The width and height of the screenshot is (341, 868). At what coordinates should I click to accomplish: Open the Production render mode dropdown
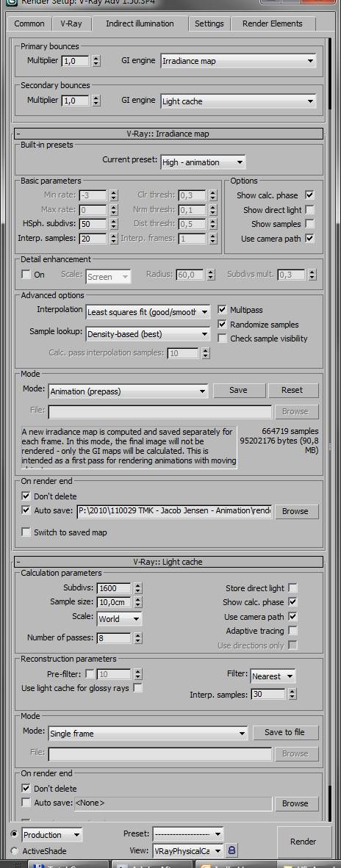(x=51, y=835)
